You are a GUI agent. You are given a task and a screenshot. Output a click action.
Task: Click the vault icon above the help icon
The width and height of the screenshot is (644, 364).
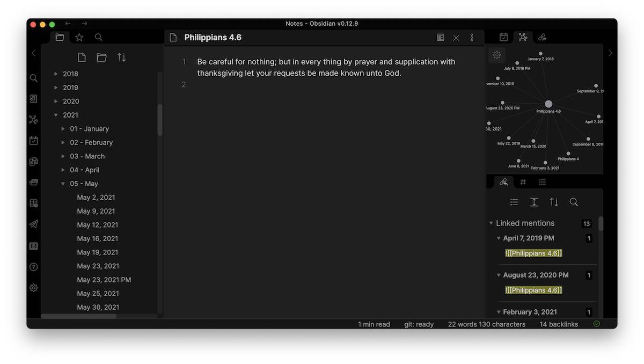point(33,246)
